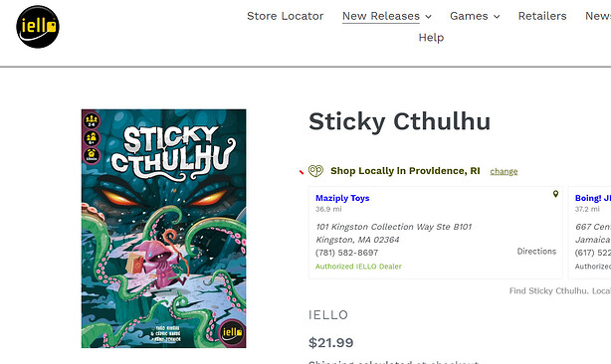The width and height of the screenshot is (611, 364).
Task: Change the Providence, RI shop location
Action: click(x=504, y=171)
